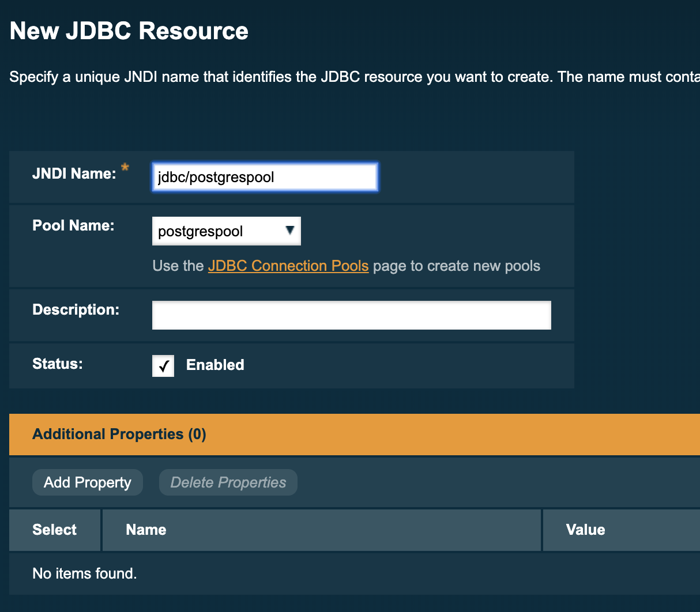The image size is (700, 612).
Task: Click the Status label
Action: pyautogui.click(x=58, y=364)
